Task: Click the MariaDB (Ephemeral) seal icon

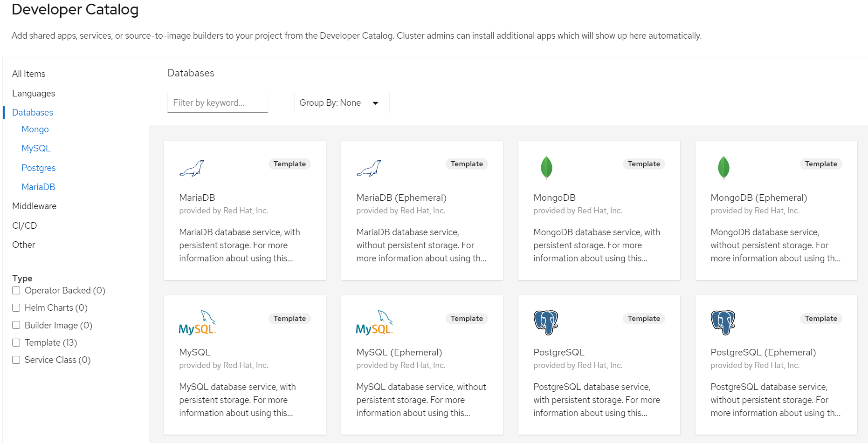Action: [369, 168]
